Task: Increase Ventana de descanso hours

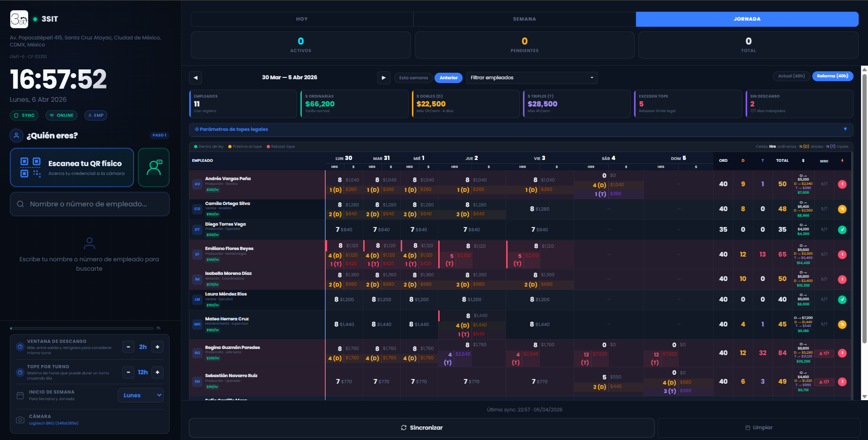Action: click(157, 347)
